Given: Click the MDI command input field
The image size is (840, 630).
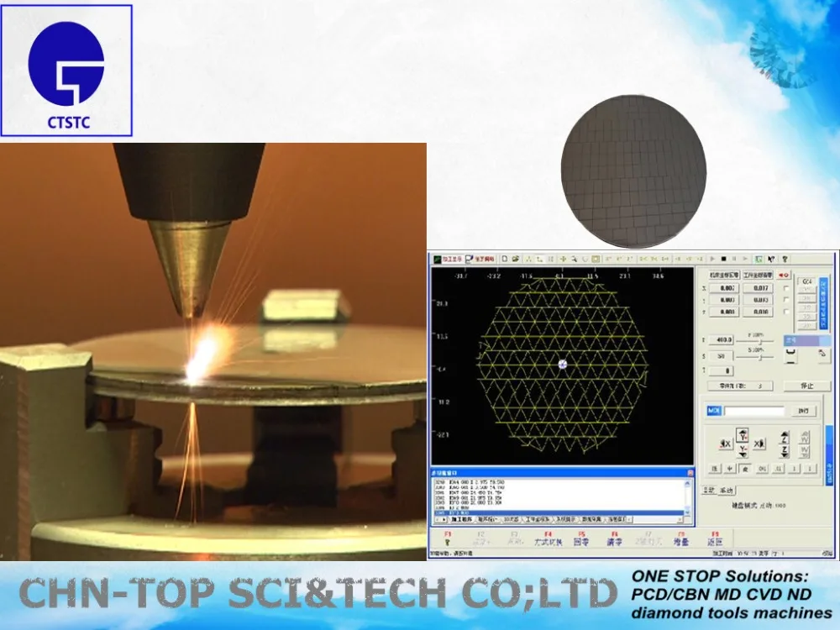Looking at the screenshot, I should point(754,411).
